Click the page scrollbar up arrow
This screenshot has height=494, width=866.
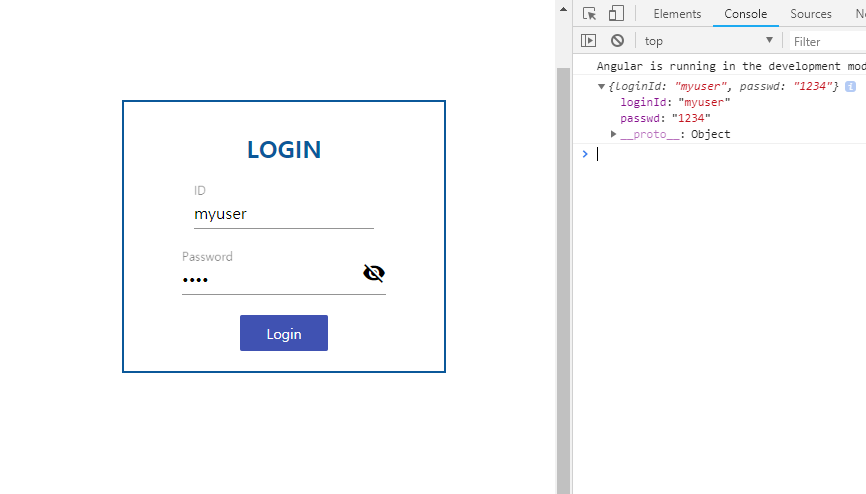563,9
